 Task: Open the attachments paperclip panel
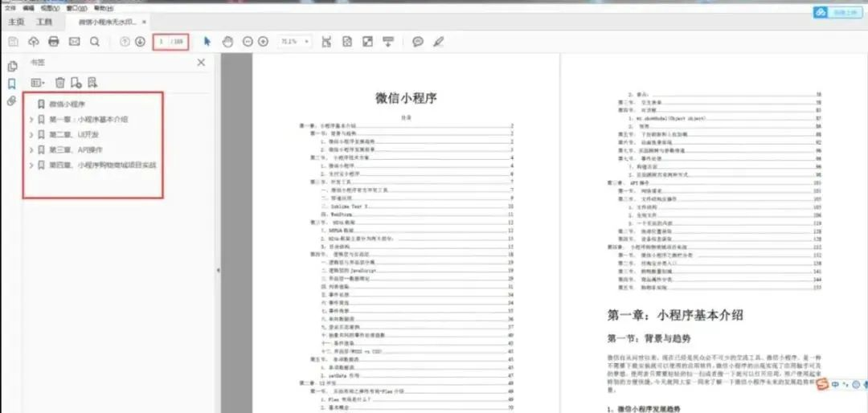11,101
